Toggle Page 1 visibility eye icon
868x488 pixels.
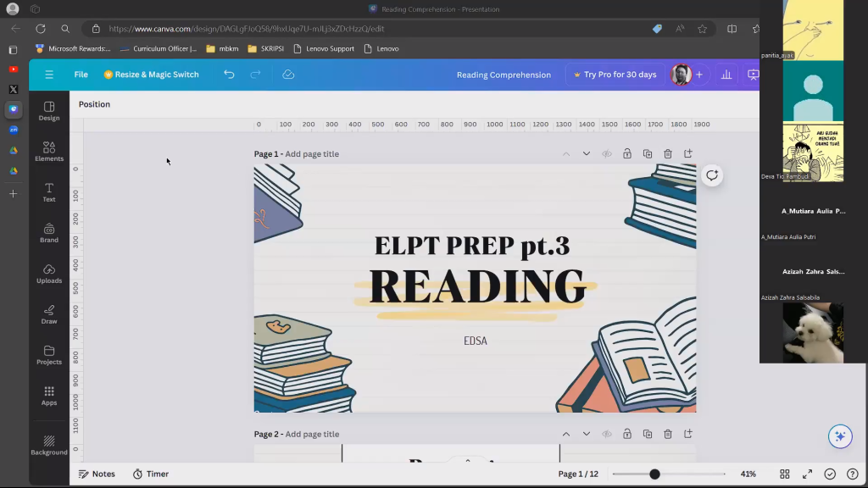coord(607,154)
